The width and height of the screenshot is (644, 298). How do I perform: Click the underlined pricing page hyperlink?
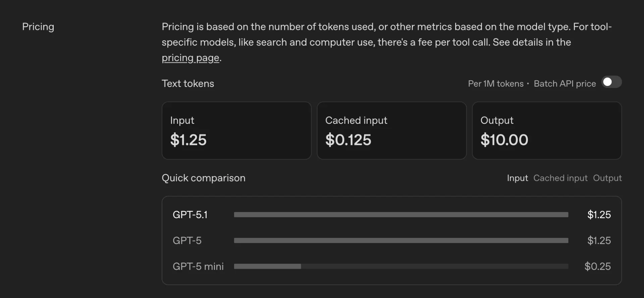pos(190,58)
